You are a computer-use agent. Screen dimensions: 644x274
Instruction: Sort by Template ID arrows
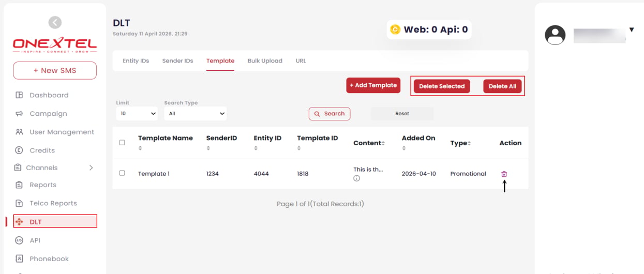[x=299, y=148]
